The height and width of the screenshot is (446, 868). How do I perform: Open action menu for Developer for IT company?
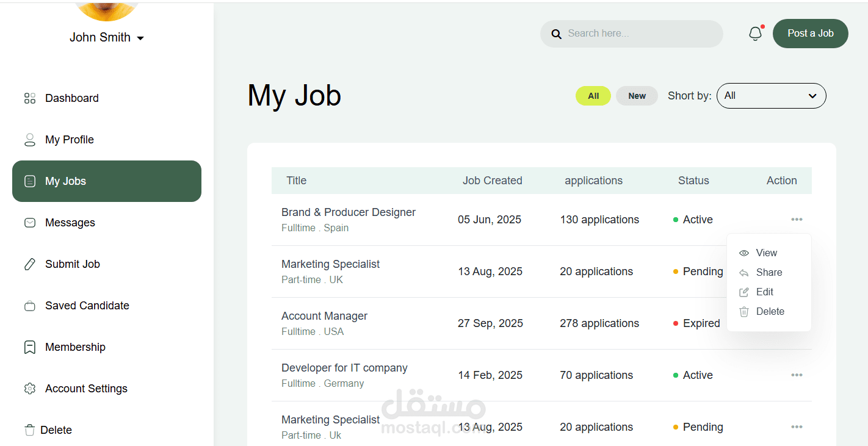[797, 375]
